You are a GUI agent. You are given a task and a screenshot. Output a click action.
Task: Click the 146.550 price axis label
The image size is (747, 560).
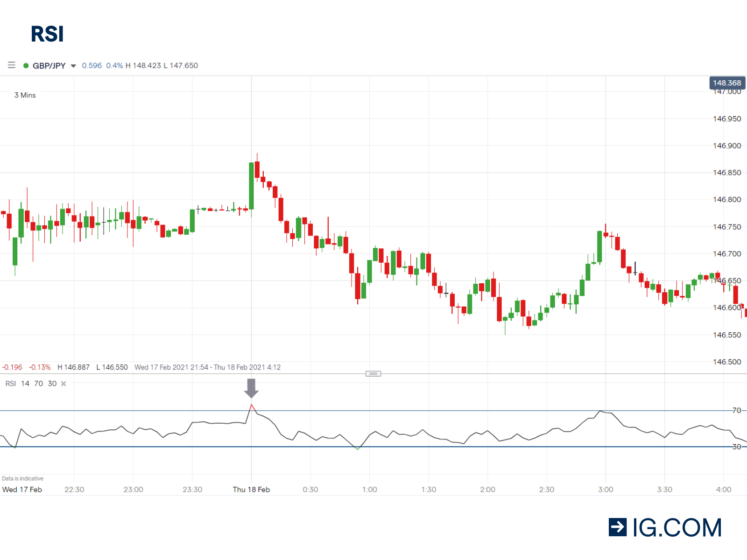(727, 335)
